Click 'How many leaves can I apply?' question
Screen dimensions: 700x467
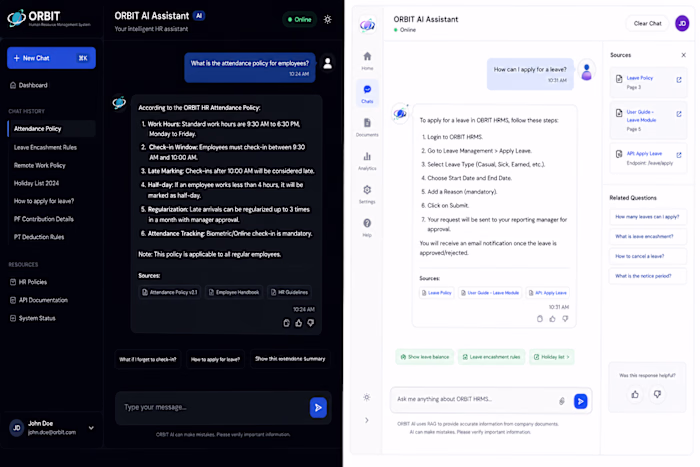647,217
